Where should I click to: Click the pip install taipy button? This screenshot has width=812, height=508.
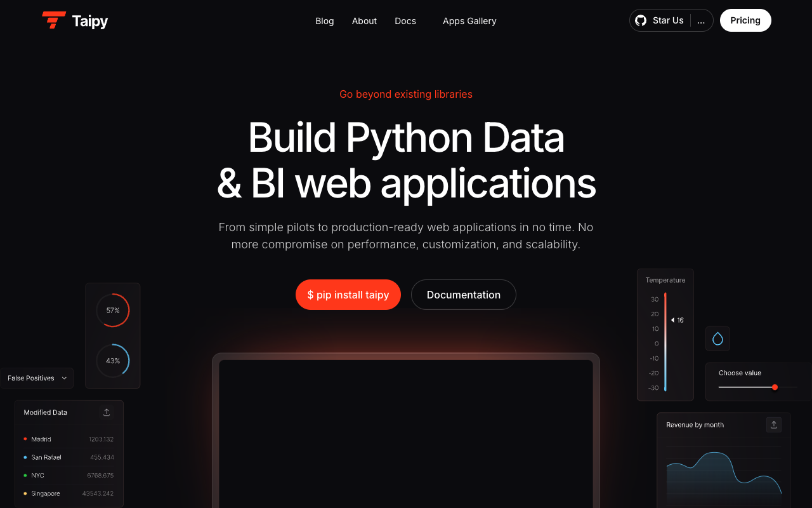coord(348,295)
